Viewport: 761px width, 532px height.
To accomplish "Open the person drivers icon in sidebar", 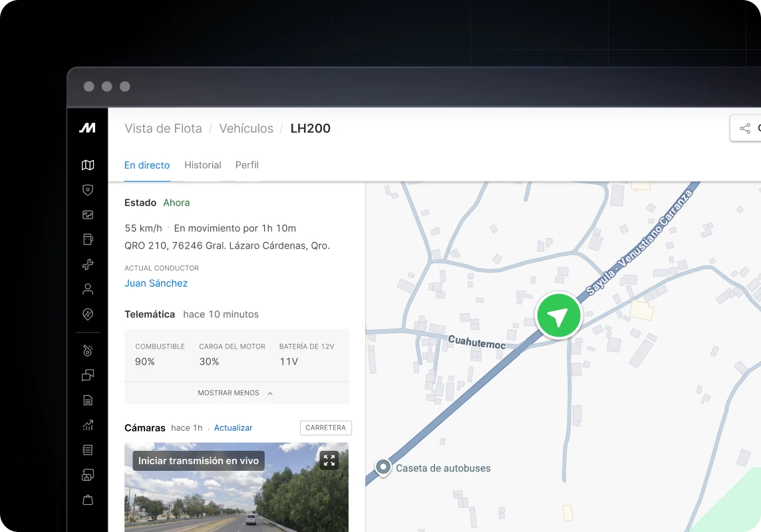I will click(x=88, y=289).
